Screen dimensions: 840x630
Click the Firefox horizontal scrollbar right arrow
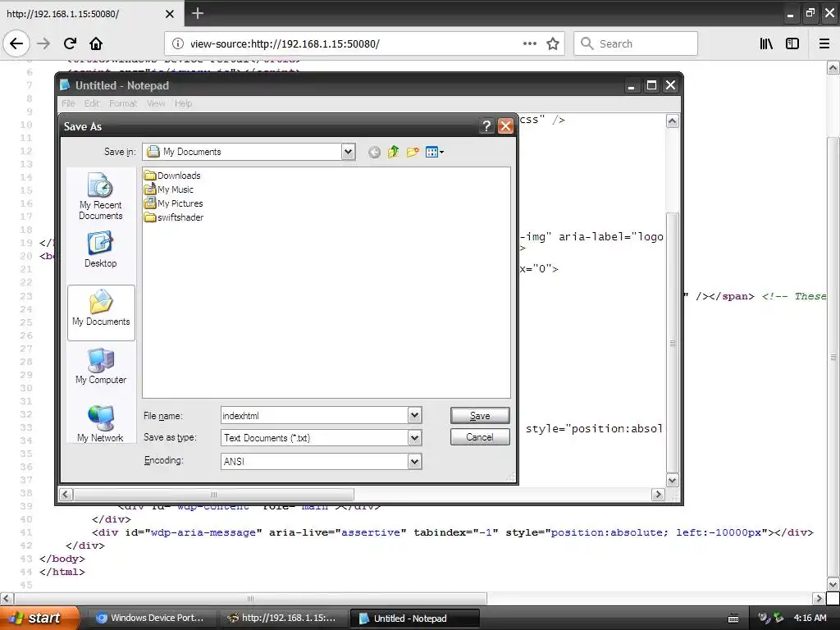click(x=819, y=598)
